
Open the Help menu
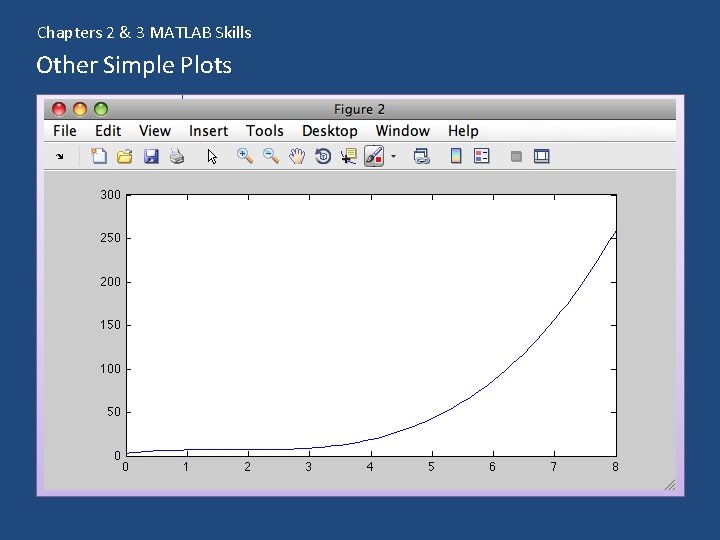pyautogui.click(x=463, y=131)
